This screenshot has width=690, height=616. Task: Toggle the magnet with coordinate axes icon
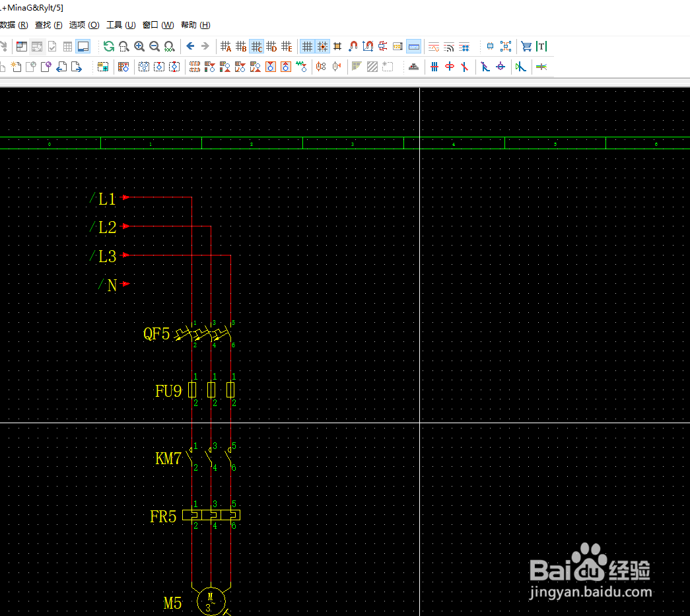click(368, 46)
